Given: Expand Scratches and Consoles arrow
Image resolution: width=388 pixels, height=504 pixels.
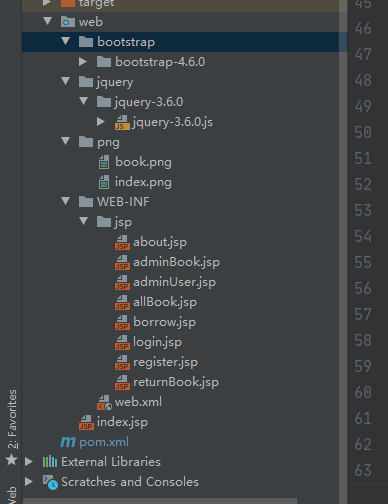Looking at the screenshot, I should coord(29,481).
